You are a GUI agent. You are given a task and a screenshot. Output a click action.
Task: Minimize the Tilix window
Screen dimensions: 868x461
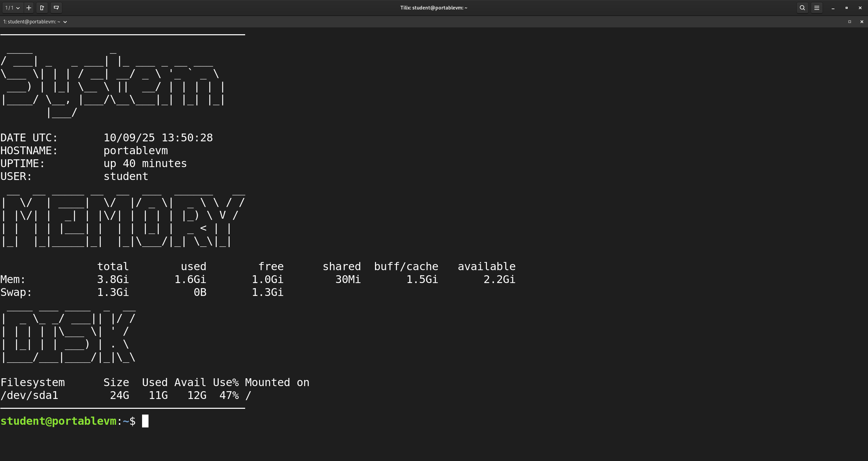(x=833, y=8)
